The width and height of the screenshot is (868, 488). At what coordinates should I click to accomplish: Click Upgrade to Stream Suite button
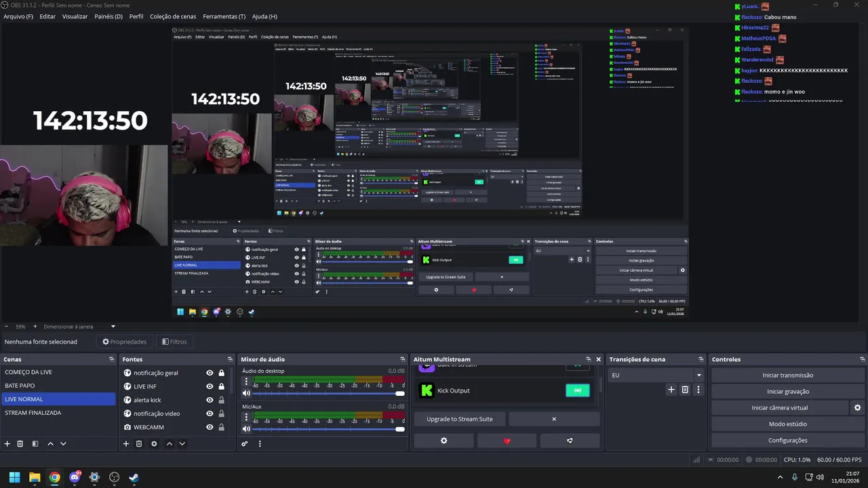point(460,419)
